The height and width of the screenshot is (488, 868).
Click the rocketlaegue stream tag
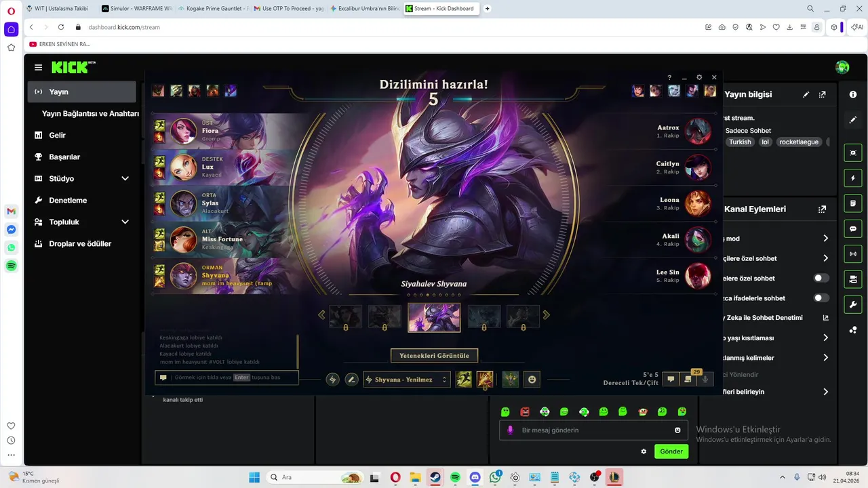pyautogui.click(x=800, y=142)
